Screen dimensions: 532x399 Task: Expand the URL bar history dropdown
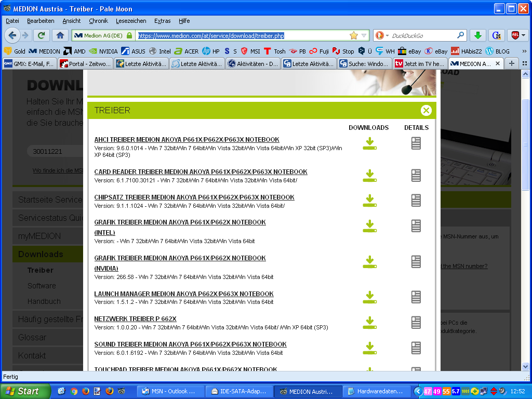click(364, 35)
